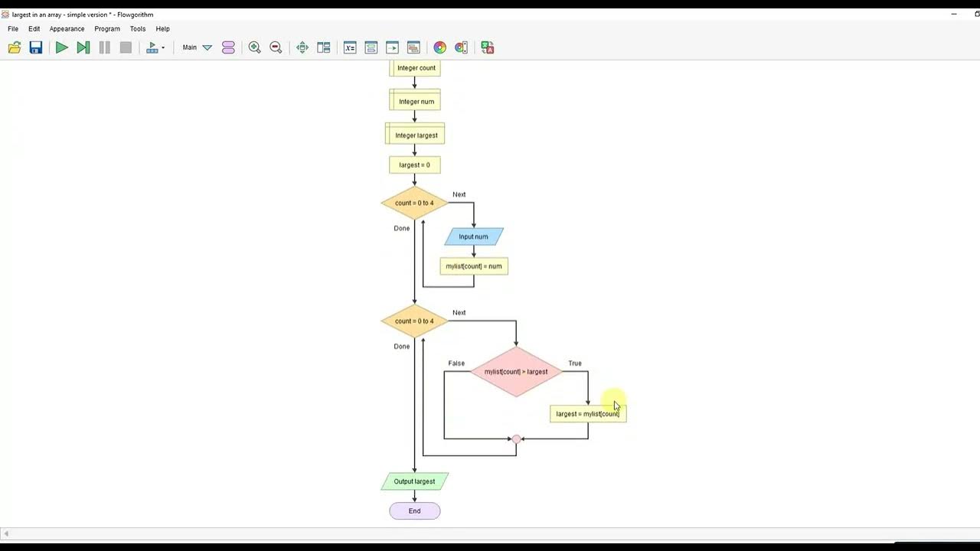This screenshot has width=980, height=551.
Task: Run the program with the green play button
Action: click(62, 47)
